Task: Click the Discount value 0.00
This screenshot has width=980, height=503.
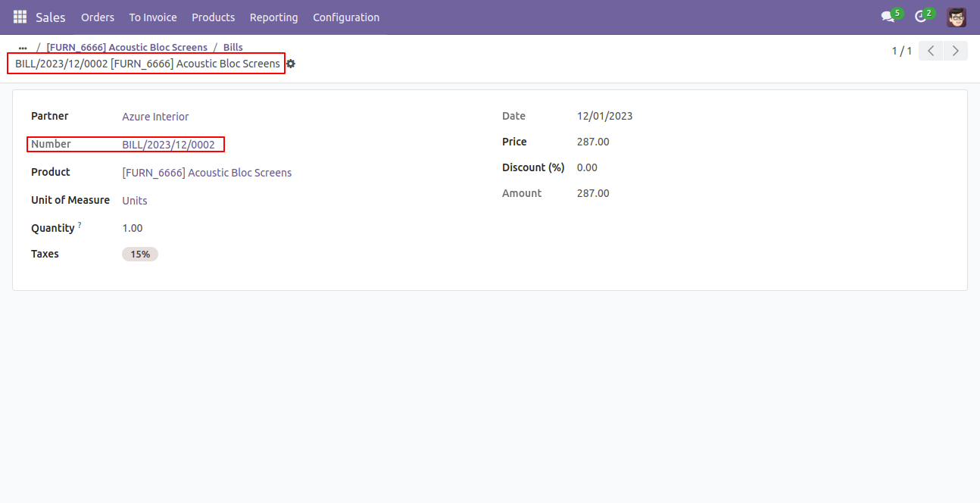Action: (x=587, y=167)
